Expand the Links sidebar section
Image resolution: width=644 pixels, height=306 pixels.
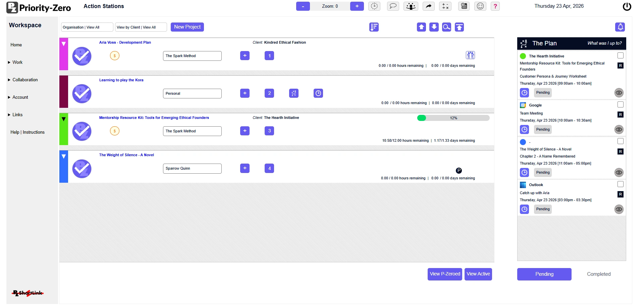point(15,115)
